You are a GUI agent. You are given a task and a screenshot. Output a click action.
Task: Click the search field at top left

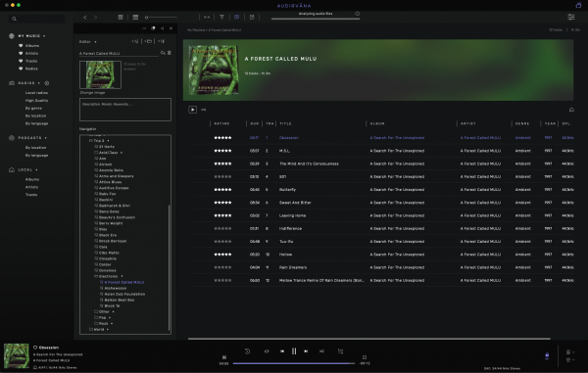[37, 19]
